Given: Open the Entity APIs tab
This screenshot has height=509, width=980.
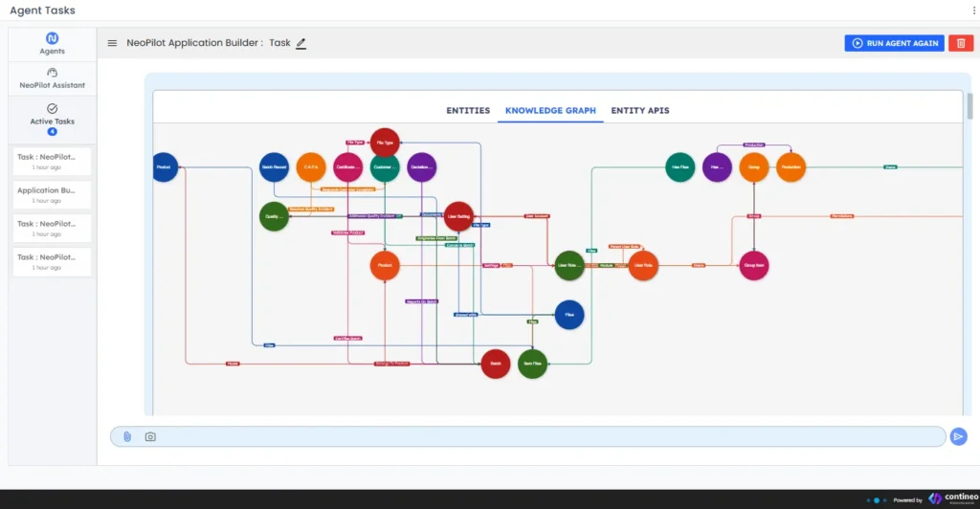Looking at the screenshot, I should (x=640, y=111).
